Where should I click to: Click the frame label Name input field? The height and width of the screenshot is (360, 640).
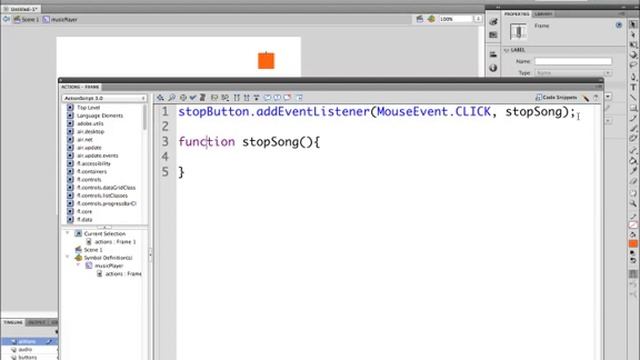pos(573,61)
